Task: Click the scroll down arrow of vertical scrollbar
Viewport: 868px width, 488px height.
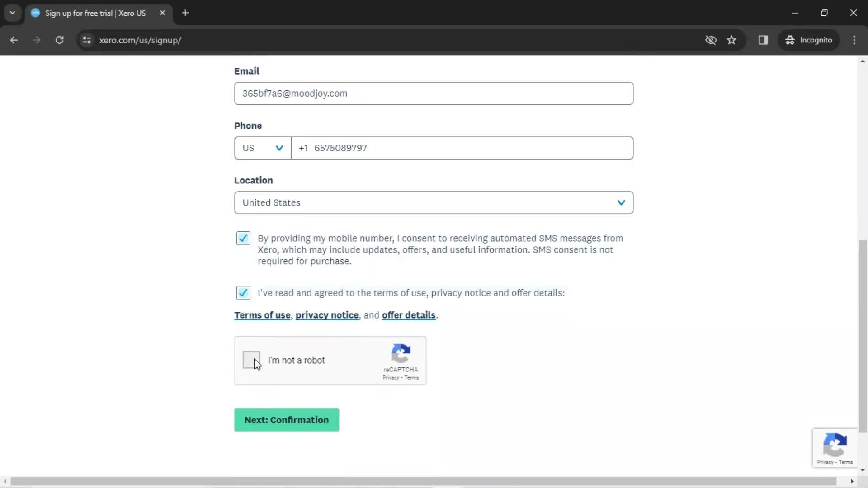Action: 863,470
